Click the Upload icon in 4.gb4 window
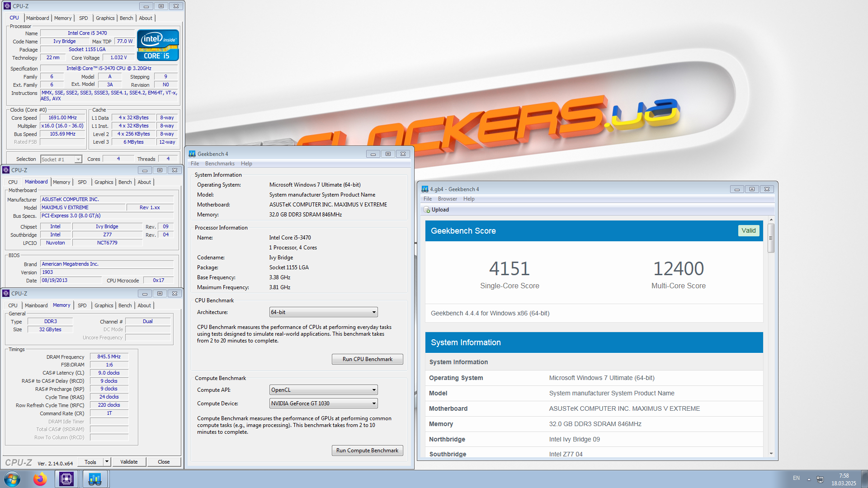The height and width of the screenshot is (488, 868). click(x=427, y=210)
